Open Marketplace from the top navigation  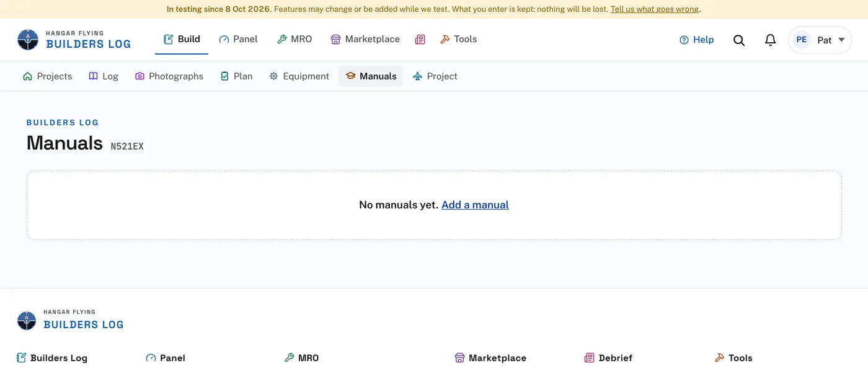[x=365, y=39]
